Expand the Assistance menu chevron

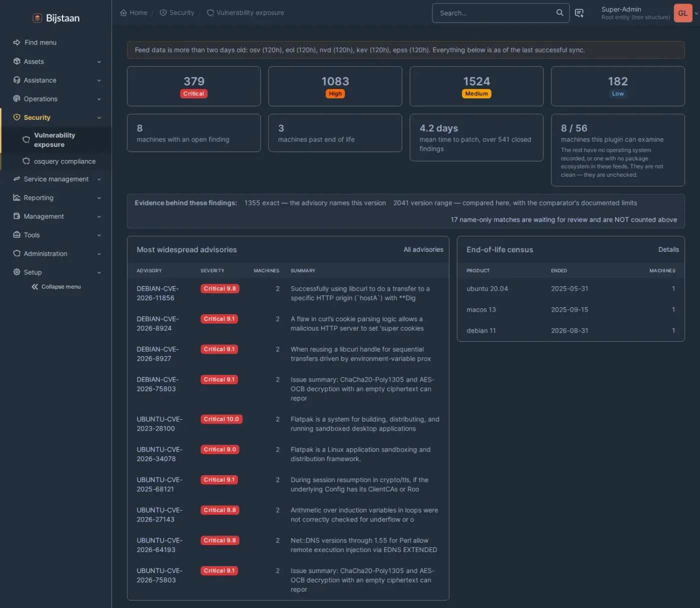99,80
